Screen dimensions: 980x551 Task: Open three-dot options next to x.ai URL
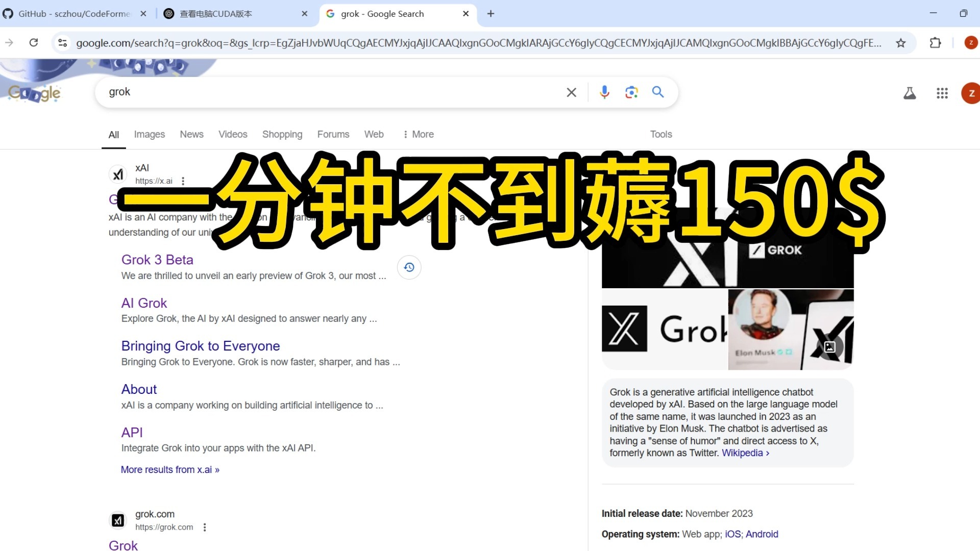[183, 181]
